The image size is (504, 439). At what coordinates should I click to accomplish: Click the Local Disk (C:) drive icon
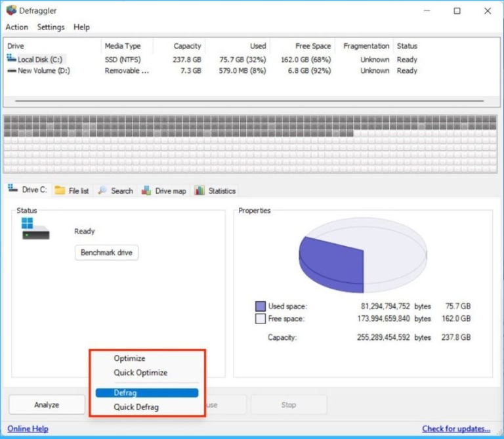tap(11, 59)
